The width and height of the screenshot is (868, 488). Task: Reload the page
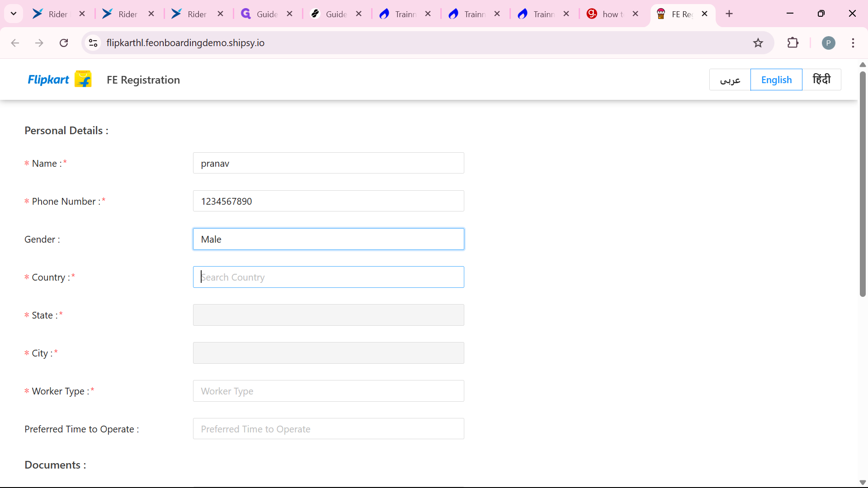point(64,43)
